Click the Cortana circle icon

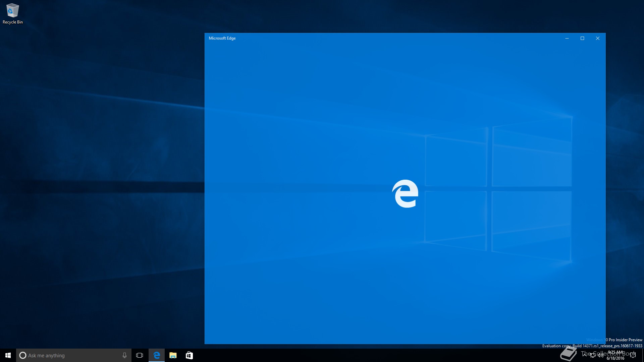[x=23, y=355]
